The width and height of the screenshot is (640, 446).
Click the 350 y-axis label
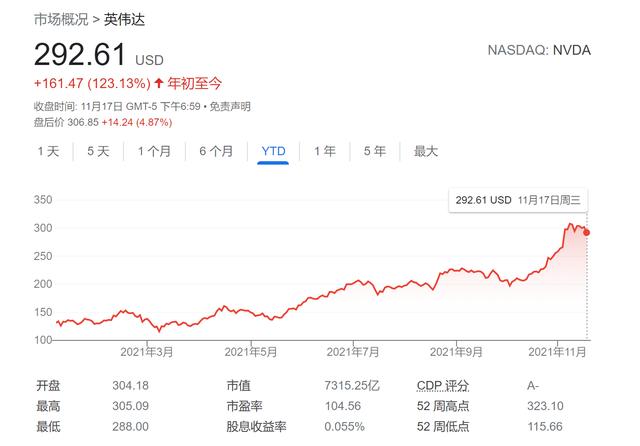43,200
